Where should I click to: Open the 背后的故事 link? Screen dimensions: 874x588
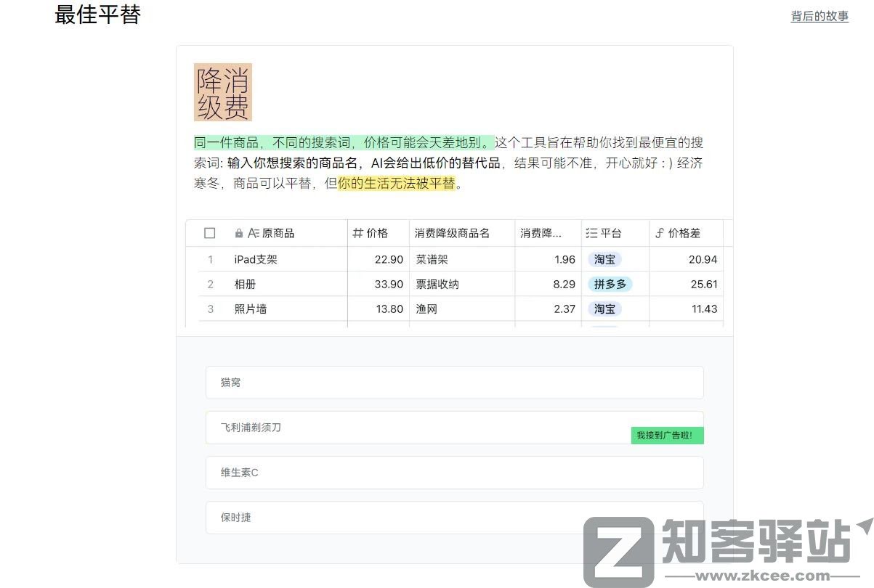point(820,17)
